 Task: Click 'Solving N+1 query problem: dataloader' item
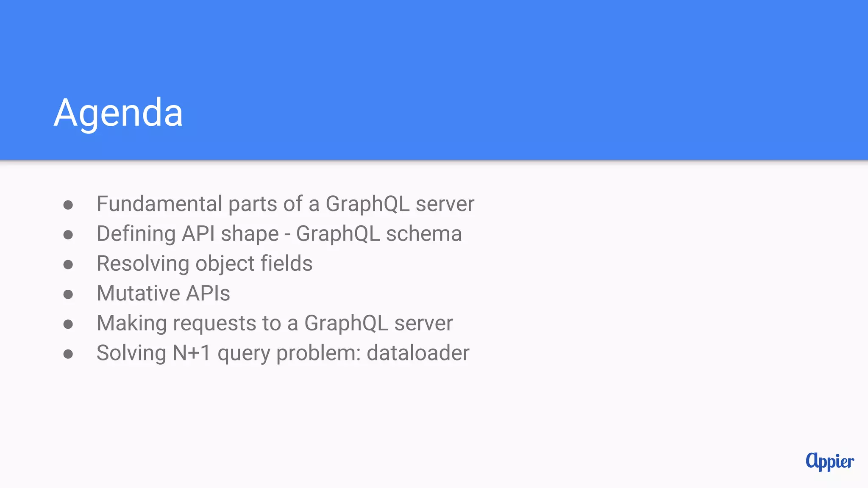click(283, 353)
